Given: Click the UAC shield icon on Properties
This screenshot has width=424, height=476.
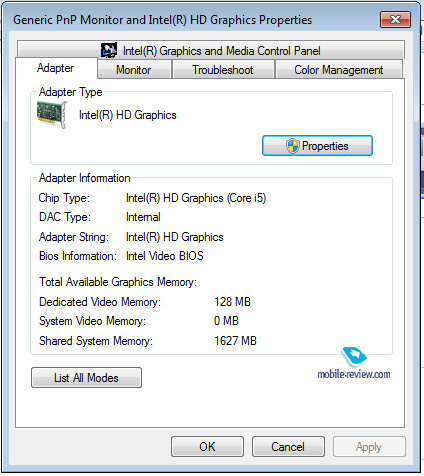Looking at the screenshot, I should pos(292,146).
